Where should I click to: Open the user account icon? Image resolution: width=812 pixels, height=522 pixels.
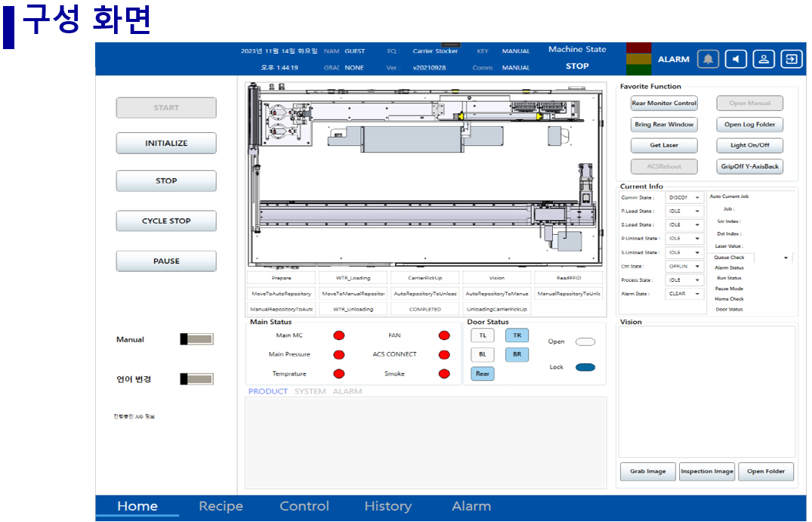764,59
